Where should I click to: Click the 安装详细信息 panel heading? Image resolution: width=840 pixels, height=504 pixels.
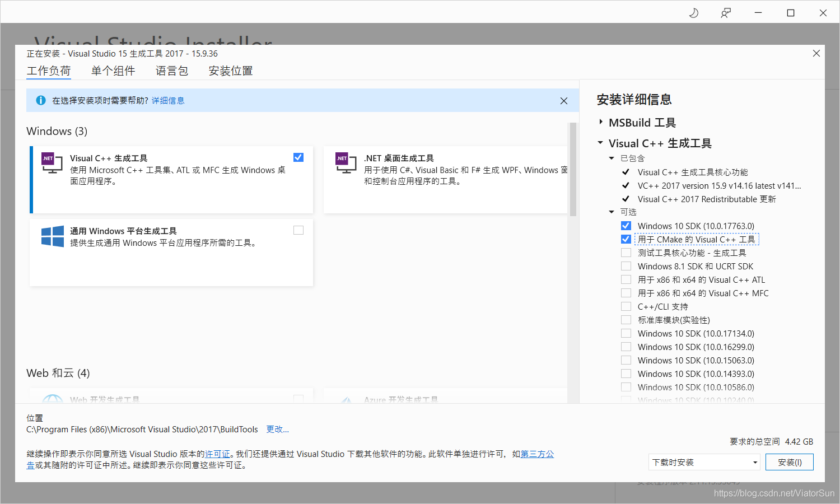[x=634, y=100]
